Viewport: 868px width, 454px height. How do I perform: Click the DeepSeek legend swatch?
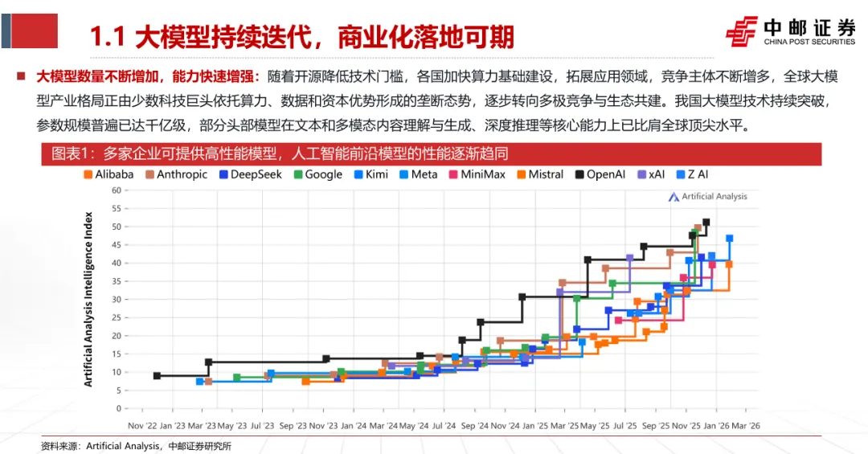point(223,174)
